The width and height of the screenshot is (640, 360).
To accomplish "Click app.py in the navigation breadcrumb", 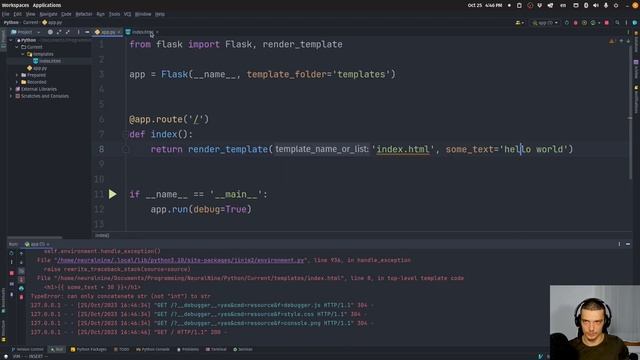I will click(x=52, y=22).
